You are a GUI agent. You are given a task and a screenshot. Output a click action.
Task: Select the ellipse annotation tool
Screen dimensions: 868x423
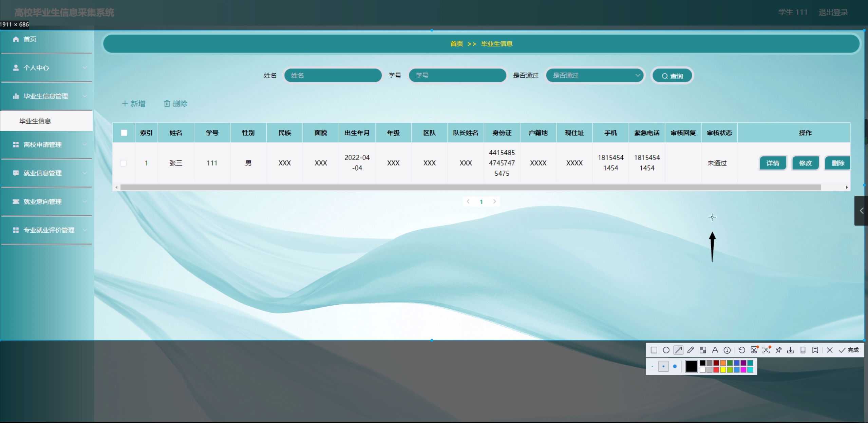(x=666, y=350)
